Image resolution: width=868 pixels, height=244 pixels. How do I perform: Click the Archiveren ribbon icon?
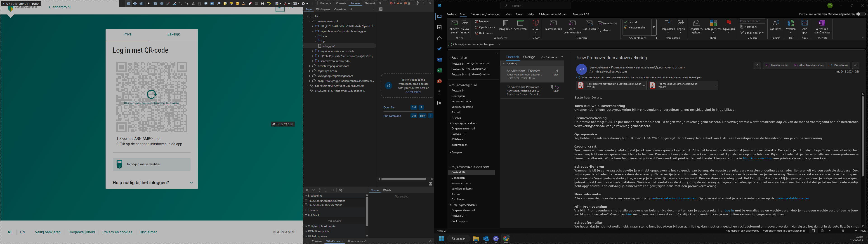coord(520,23)
